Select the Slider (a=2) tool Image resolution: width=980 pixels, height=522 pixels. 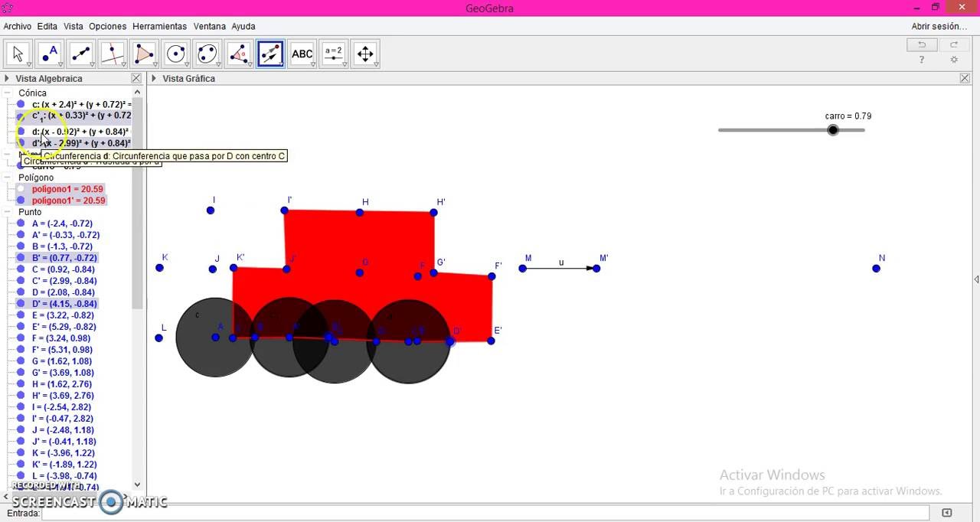333,54
